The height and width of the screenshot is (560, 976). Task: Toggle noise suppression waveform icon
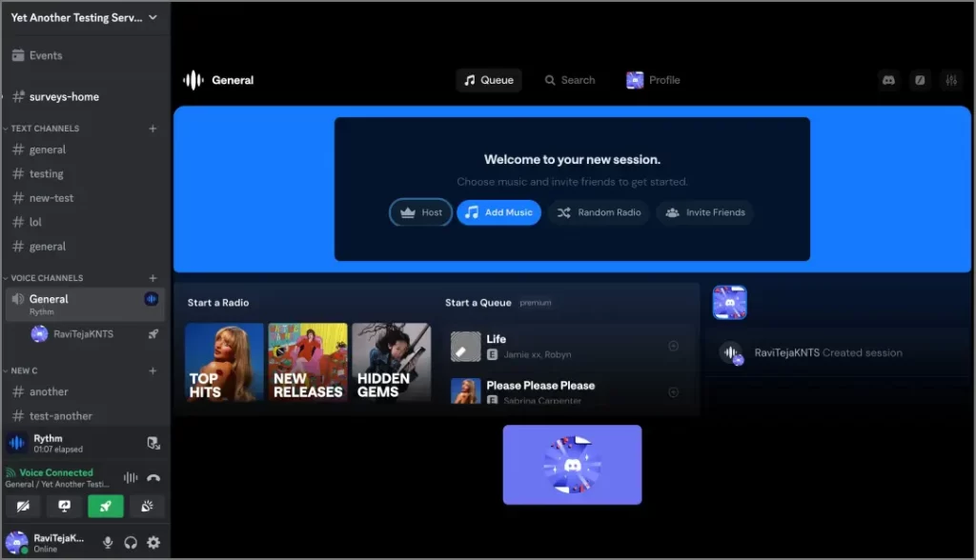[x=131, y=478]
